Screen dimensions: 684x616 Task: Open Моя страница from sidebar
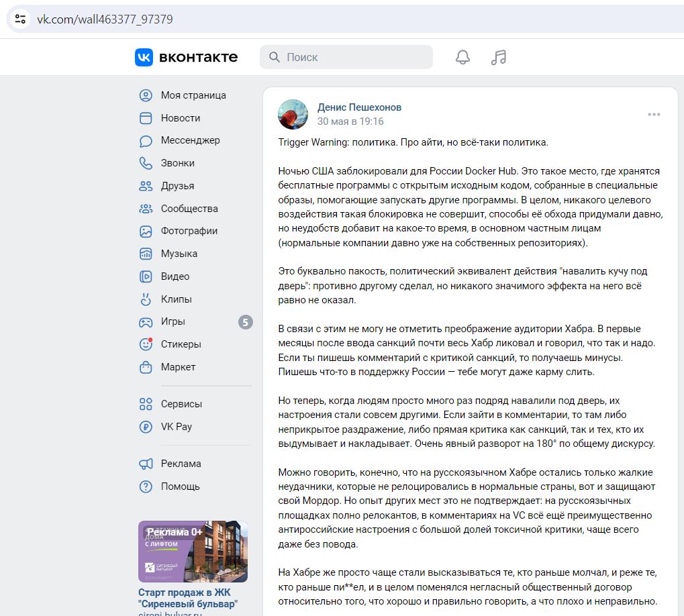tap(195, 95)
